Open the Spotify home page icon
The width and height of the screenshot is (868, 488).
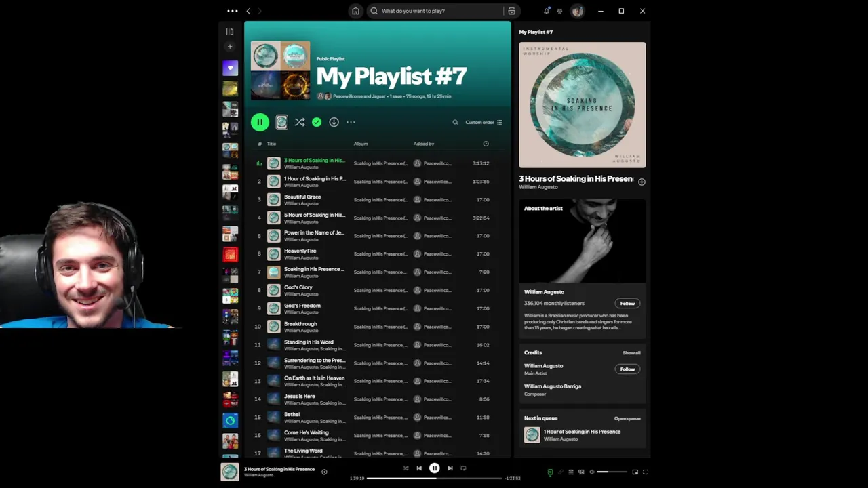pyautogui.click(x=355, y=11)
